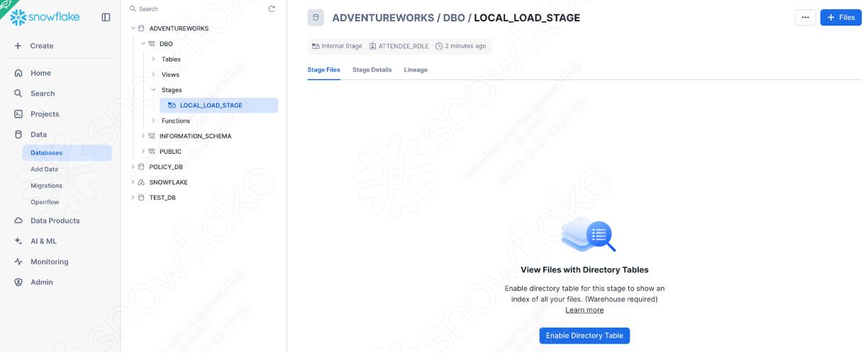Refresh the object explorer tree
Screen dimensions: 868x363
[x=272, y=9]
